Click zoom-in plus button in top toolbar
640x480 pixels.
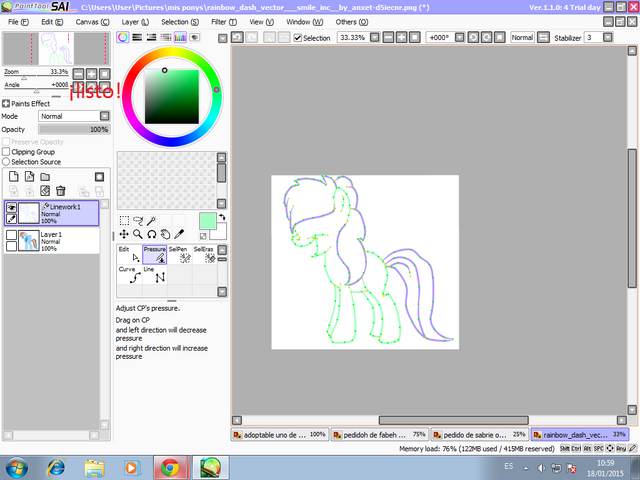click(x=402, y=38)
